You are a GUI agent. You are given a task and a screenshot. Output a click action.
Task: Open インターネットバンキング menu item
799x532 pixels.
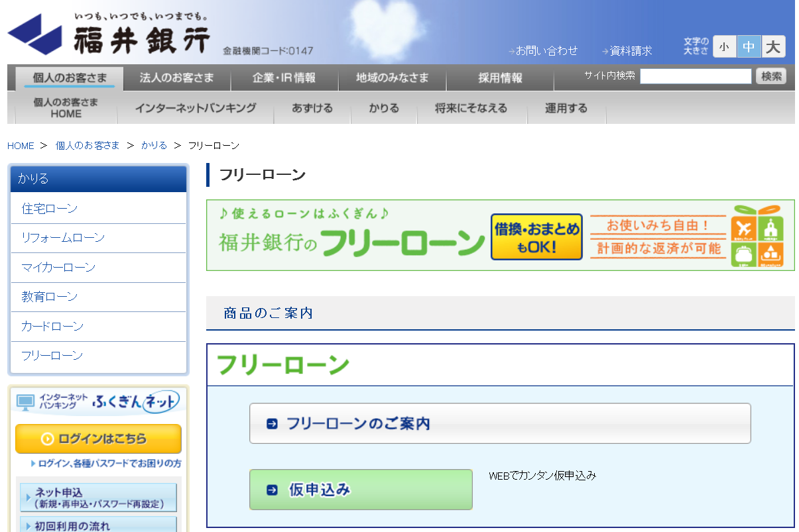[x=196, y=108]
